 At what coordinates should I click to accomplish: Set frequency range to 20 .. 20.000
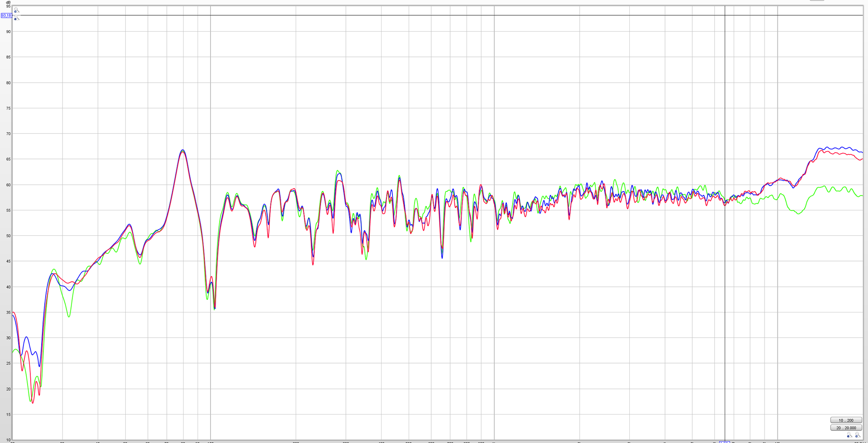click(x=846, y=428)
